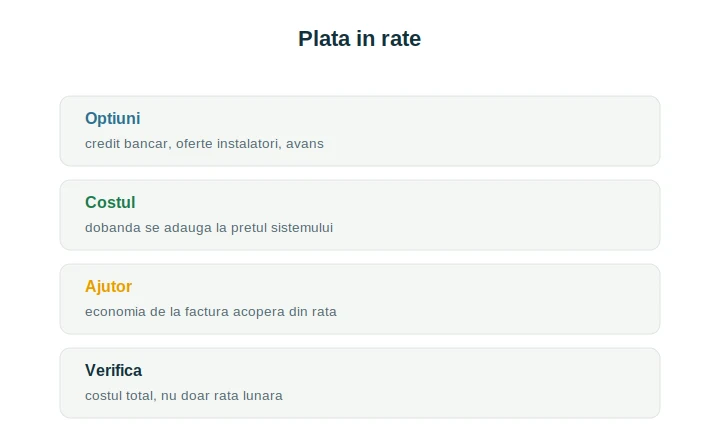
Task: Click the "Plata in rate" page title
Action: click(360, 39)
